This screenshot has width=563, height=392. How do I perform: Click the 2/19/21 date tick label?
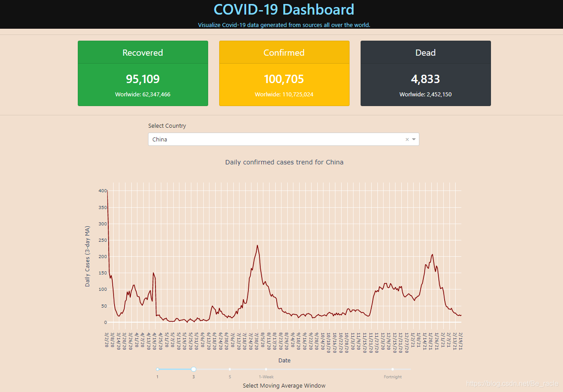[460, 341]
